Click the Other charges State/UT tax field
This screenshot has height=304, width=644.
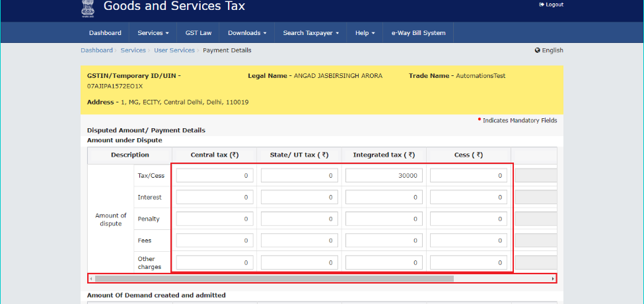pyautogui.click(x=299, y=262)
